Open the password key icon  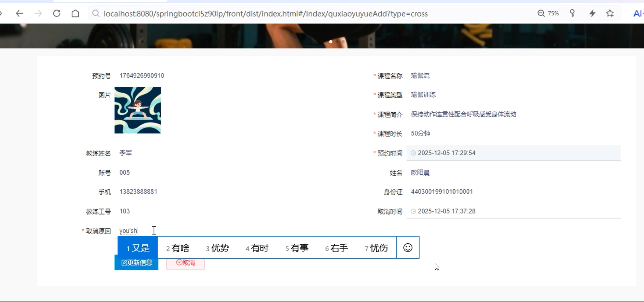pyautogui.click(x=572, y=14)
